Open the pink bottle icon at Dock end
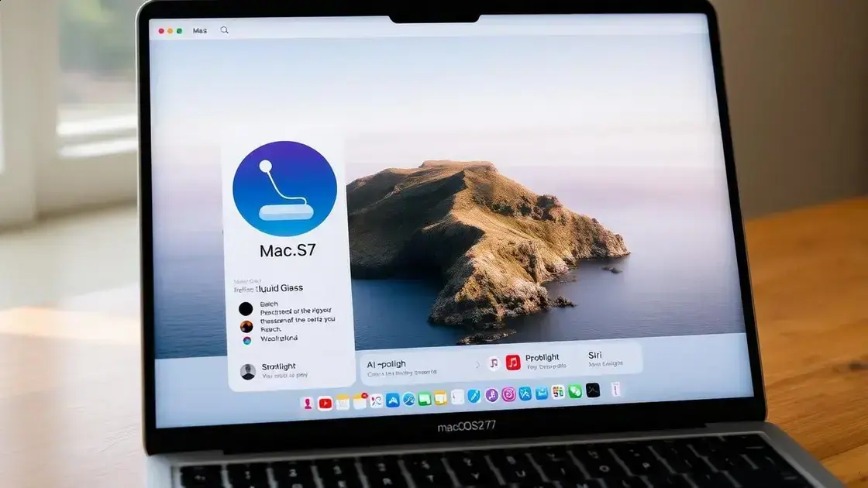The height and width of the screenshot is (488, 868). pos(615,390)
